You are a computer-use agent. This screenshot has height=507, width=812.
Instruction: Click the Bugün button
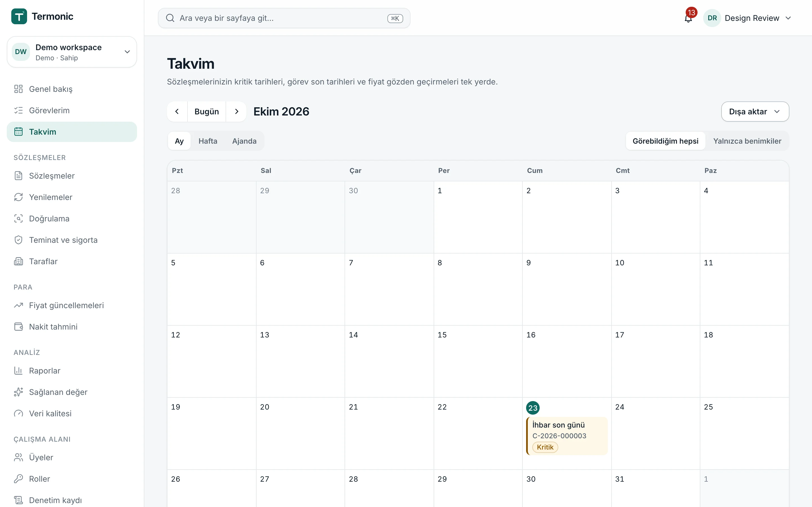(207, 112)
